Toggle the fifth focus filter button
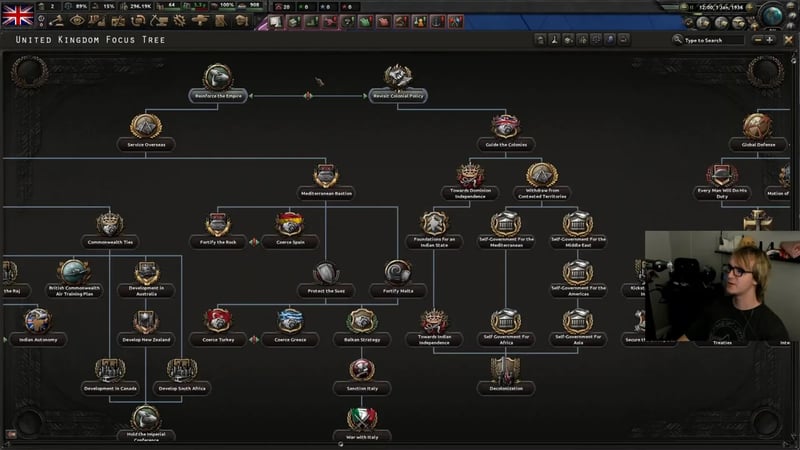Viewport: 800px width, 450px height. pos(595,40)
